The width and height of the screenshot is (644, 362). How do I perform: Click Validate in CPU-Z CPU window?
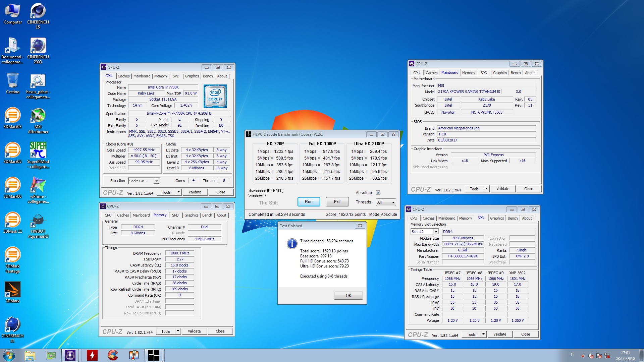coord(195,192)
